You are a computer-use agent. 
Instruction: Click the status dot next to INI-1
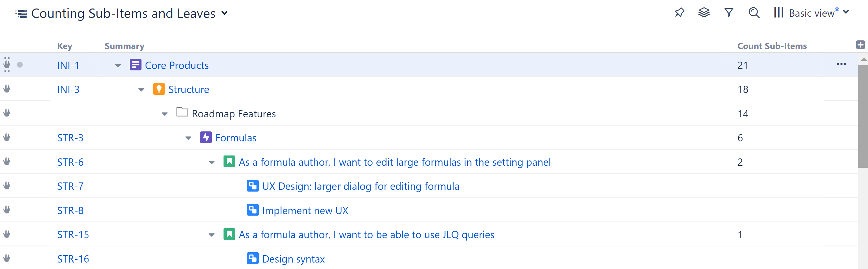20,65
